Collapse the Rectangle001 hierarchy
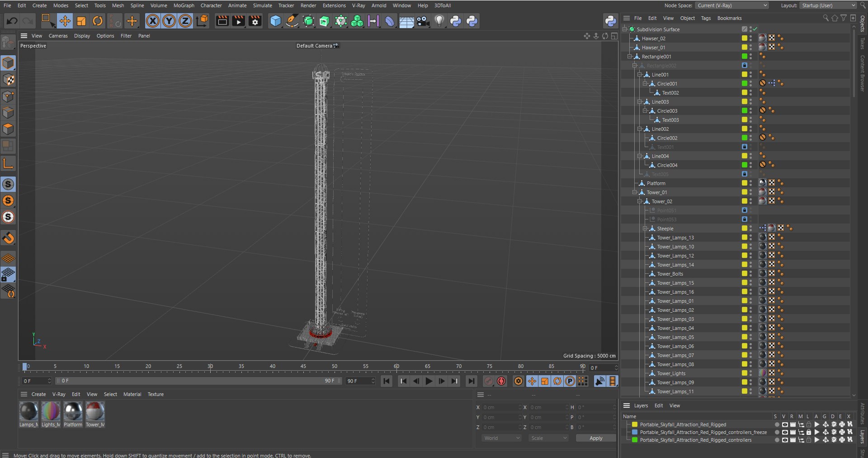 pyautogui.click(x=630, y=57)
